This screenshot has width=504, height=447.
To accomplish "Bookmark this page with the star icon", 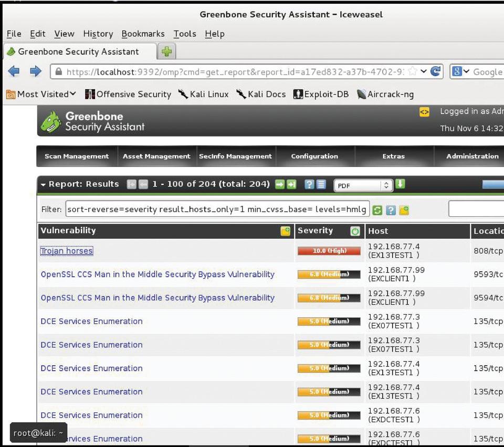I will pos(413,71).
